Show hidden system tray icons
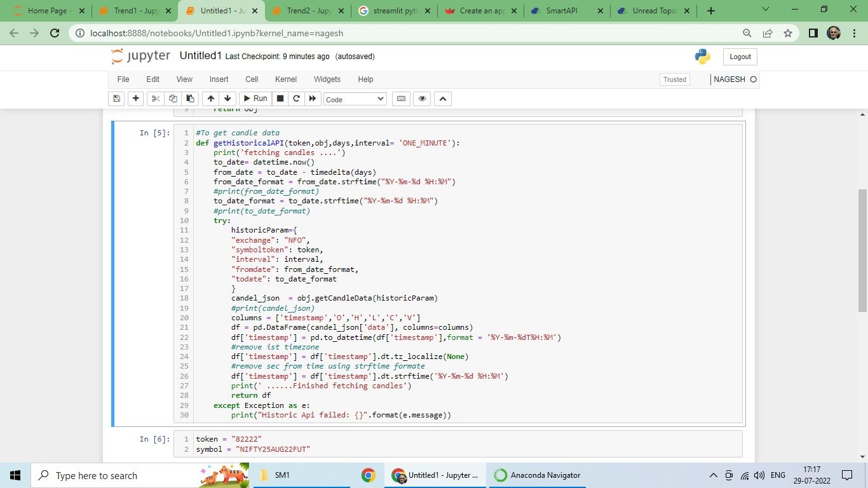 click(x=713, y=475)
